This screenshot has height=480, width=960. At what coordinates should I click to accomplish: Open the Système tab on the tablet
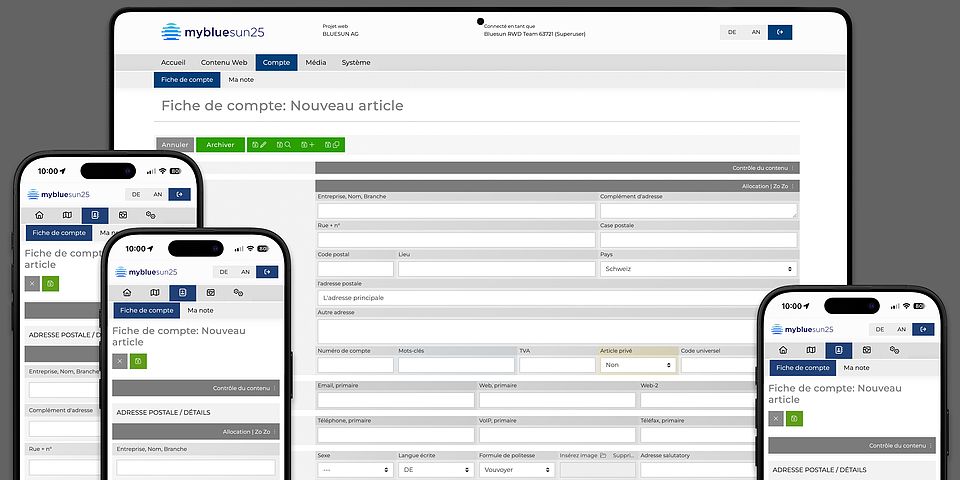coord(356,62)
